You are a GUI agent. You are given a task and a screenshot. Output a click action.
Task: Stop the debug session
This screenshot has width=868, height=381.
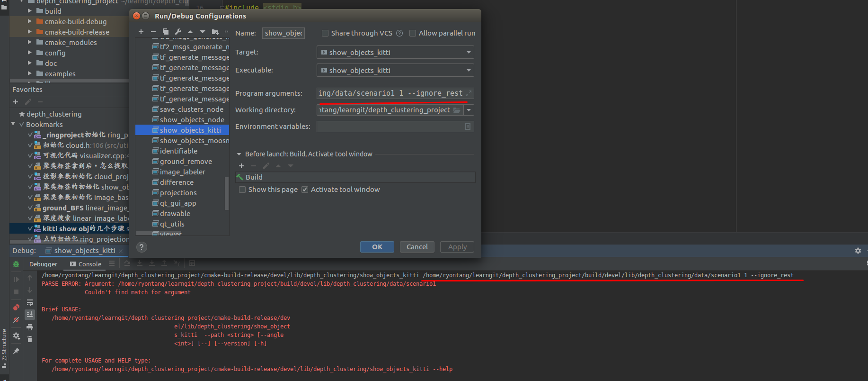coord(16,292)
